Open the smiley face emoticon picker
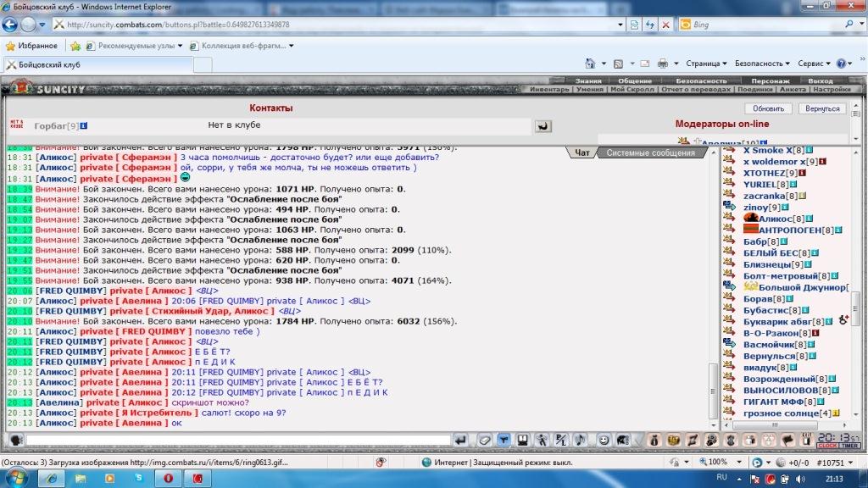The image size is (868, 488). pos(604,440)
